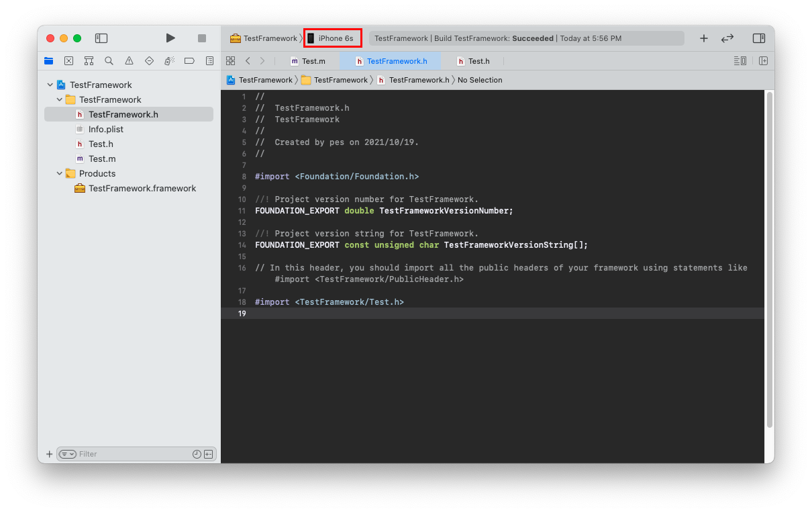
Task: Open the Symbol navigator
Action: pos(89,60)
